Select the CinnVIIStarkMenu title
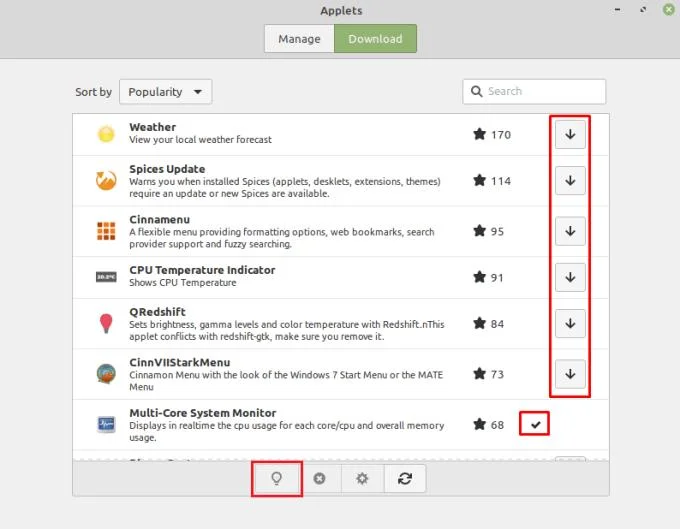The image size is (680, 529). tap(180, 362)
